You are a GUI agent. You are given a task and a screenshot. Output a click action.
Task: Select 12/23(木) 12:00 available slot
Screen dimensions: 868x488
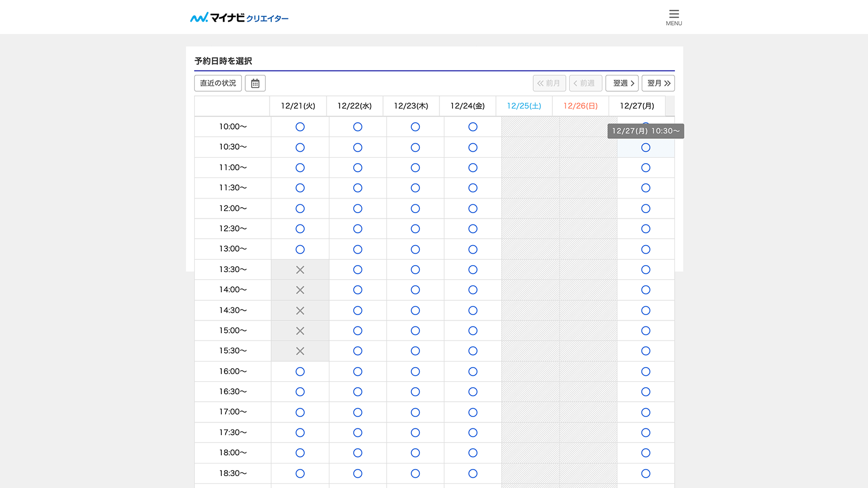[x=415, y=209]
